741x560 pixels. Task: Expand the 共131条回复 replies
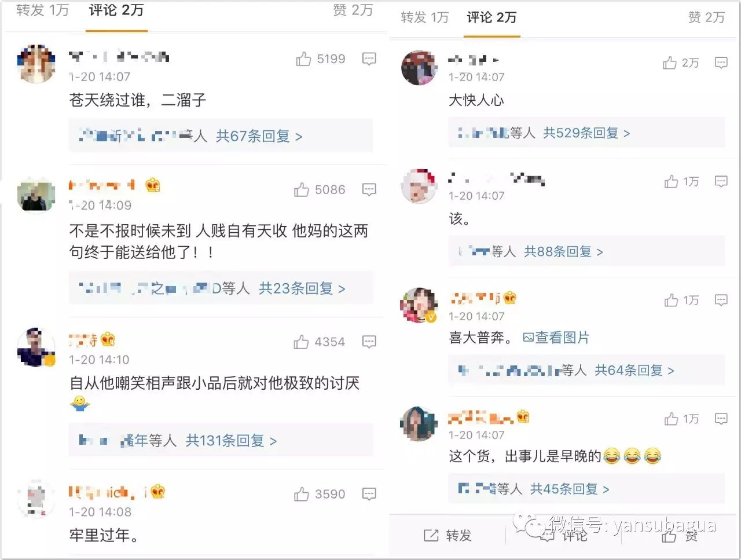pyautogui.click(x=231, y=441)
